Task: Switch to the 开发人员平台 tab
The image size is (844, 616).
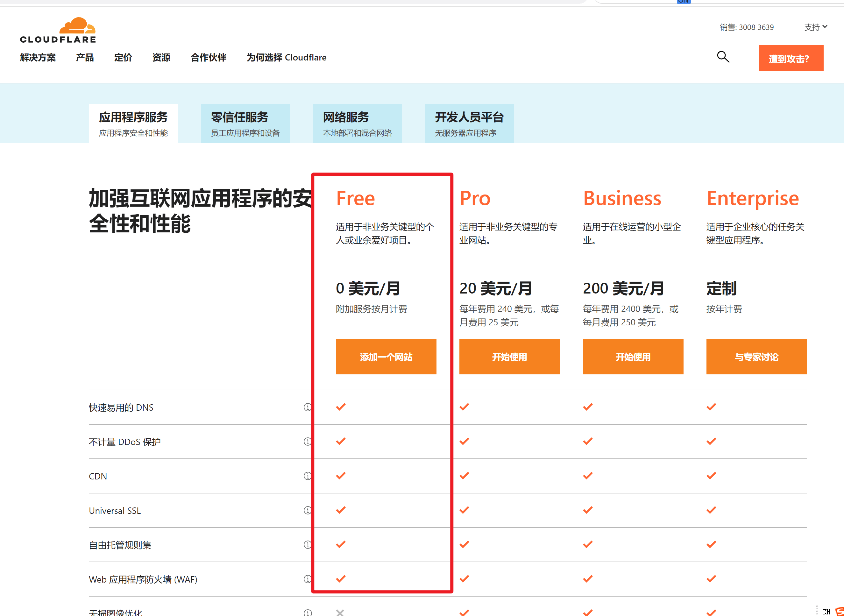Action: click(x=469, y=124)
